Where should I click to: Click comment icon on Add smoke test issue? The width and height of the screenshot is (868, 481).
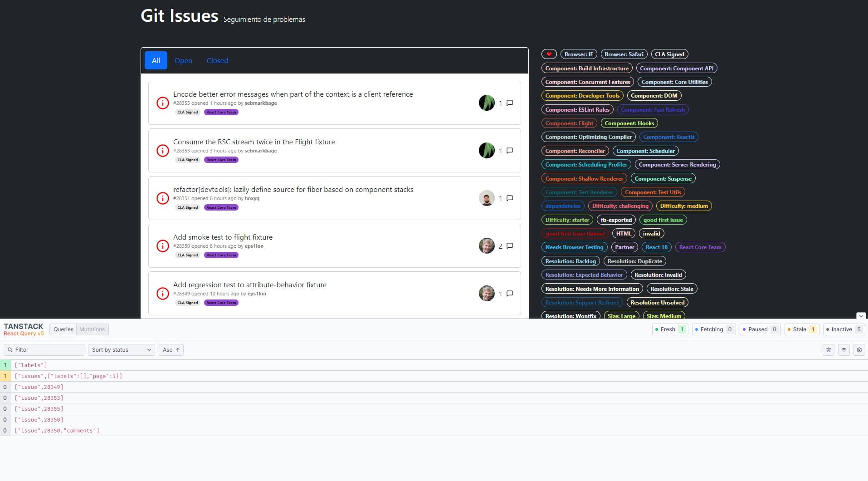pyautogui.click(x=510, y=246)
